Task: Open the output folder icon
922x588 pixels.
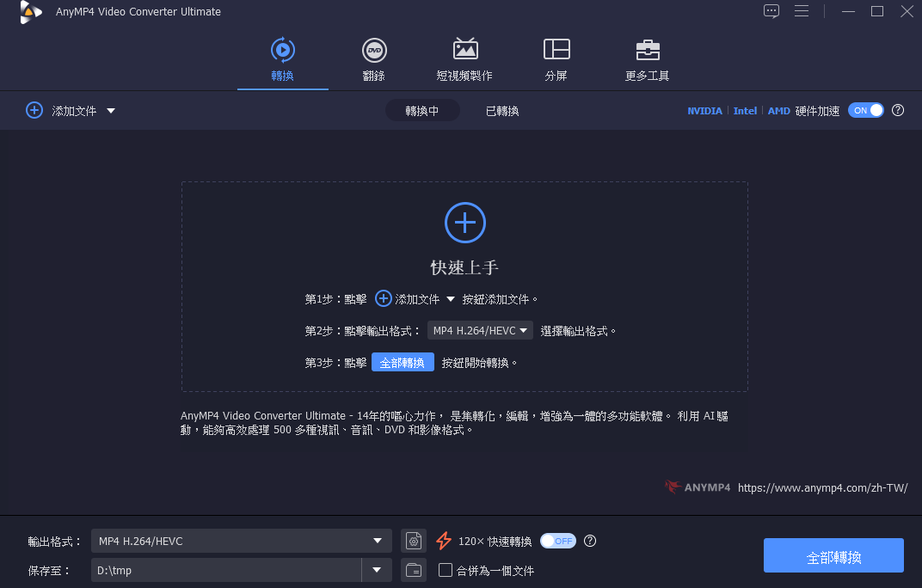Action: [x=414, y=570]
